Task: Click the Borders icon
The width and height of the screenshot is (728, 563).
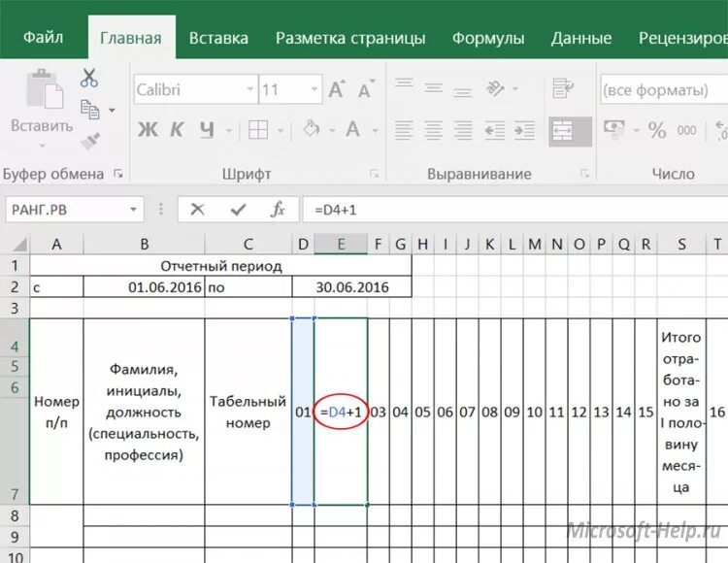Action: (258, 130)
